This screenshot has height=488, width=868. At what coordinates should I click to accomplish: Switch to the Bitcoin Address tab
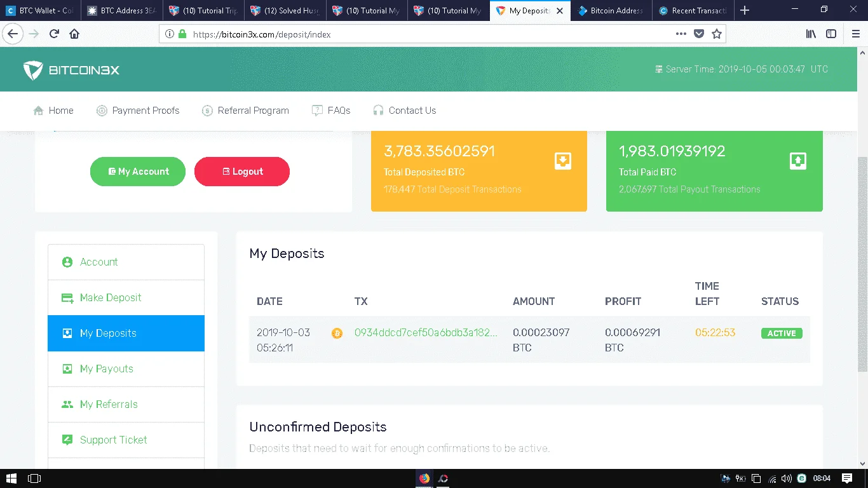[611, 10]
